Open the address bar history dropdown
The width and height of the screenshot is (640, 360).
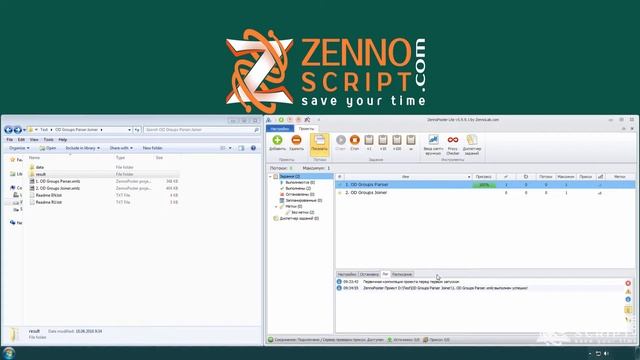[x=129, y=130]
